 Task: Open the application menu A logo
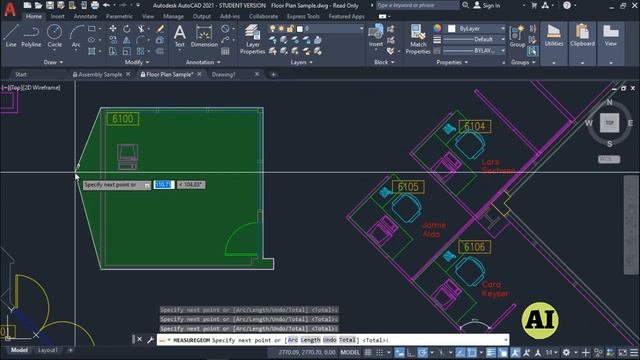coord(10,9)
